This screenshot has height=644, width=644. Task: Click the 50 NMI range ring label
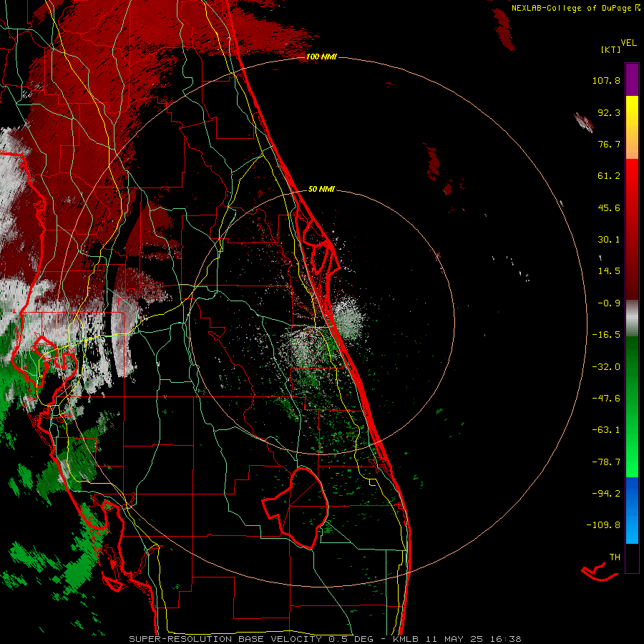(x=321, y=190)
